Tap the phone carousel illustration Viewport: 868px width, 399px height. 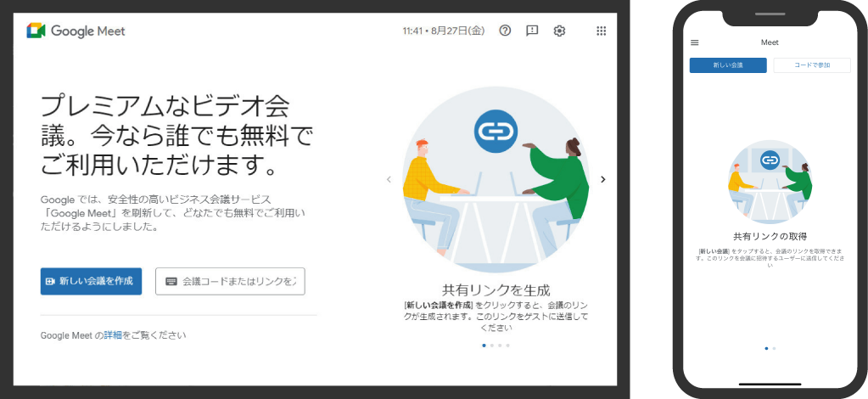pos(770,182)
